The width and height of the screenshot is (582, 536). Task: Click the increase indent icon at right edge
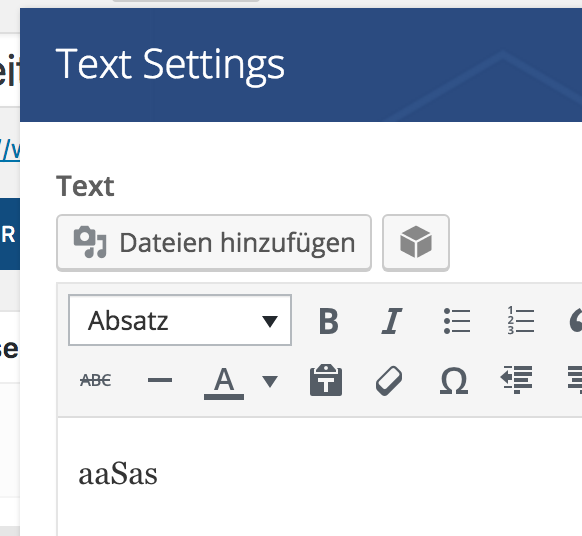575,380
